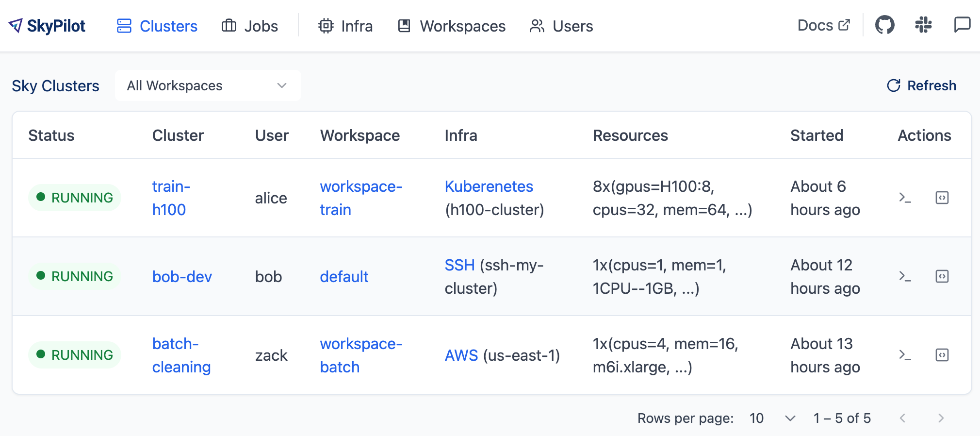Open VS Code connect icon for train-h100
This screenshot has width=980, height=436.
[x=942, y=198]
